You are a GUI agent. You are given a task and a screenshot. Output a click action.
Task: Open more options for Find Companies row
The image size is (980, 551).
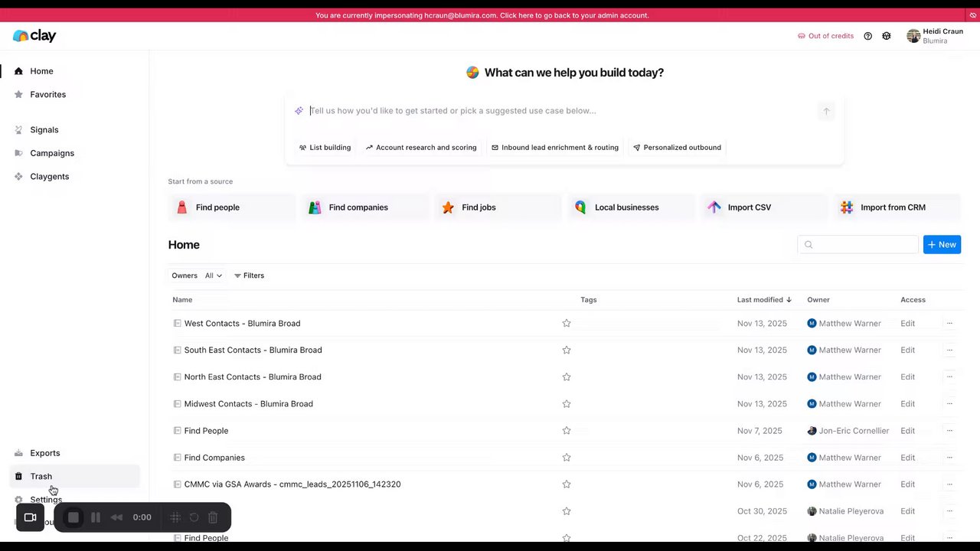tap(949, 458)
